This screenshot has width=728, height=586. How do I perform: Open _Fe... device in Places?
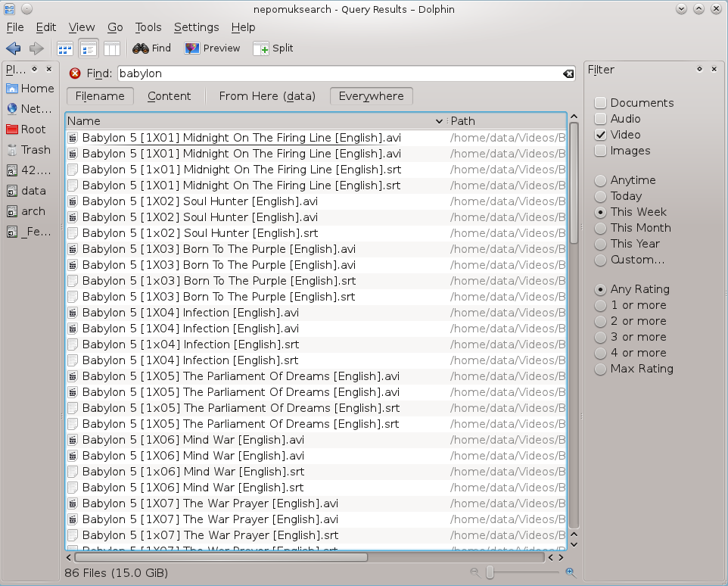click(x=30, y=231)
